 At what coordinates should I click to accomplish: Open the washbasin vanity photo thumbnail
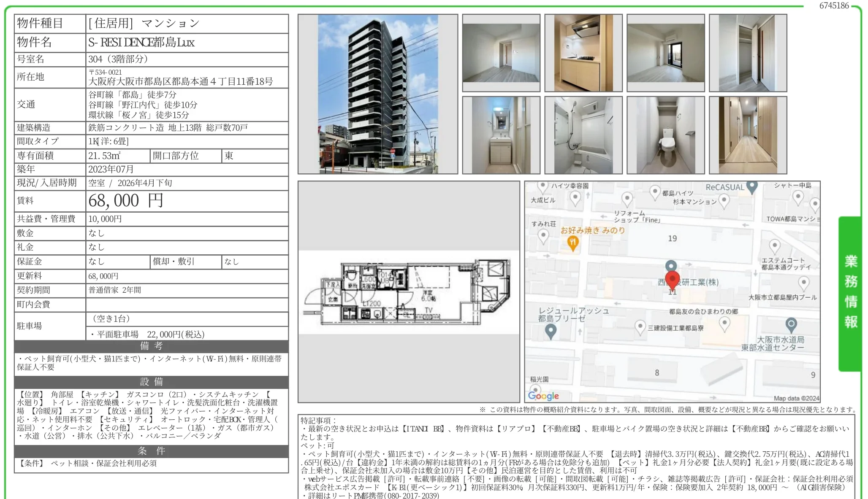[501, 135]
